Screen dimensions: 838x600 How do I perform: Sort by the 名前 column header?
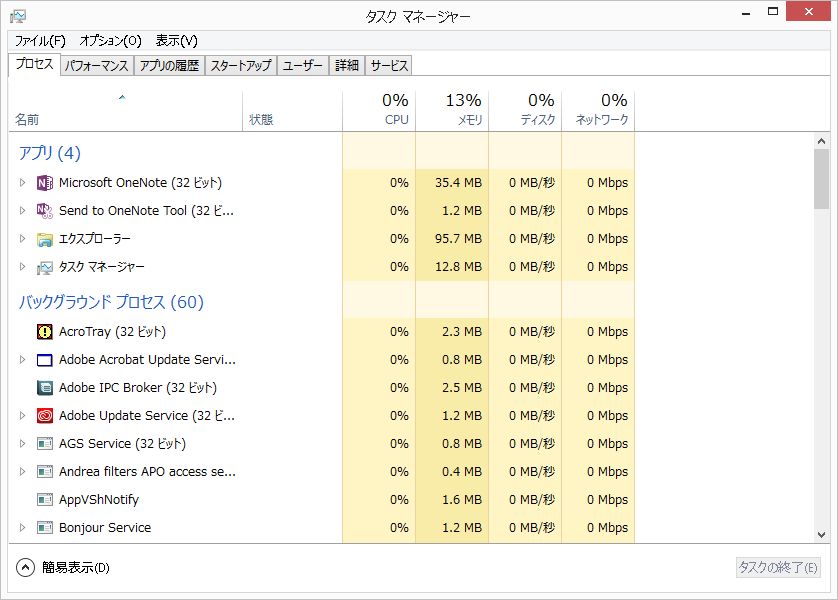[x=126, y=111]
